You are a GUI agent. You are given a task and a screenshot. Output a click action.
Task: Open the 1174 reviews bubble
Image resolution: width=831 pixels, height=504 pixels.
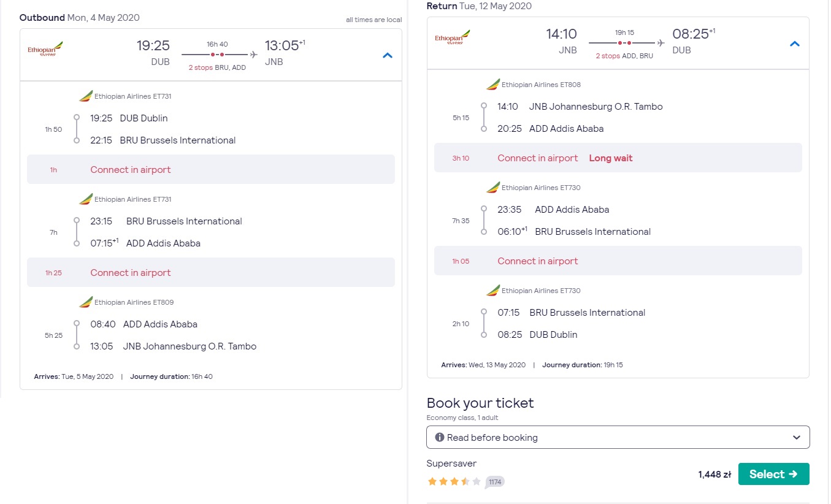pyautogui.click(x=495, y=482)
